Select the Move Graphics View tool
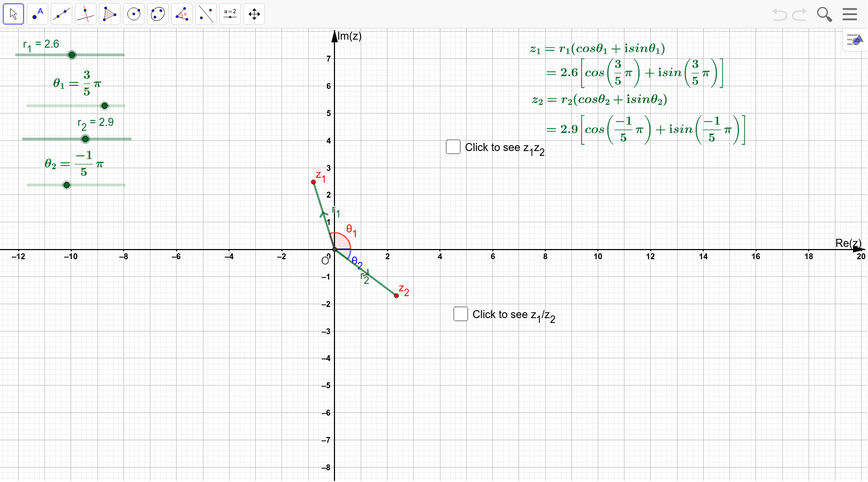This screenshot has width=868, height=482. tap(254, 14)
